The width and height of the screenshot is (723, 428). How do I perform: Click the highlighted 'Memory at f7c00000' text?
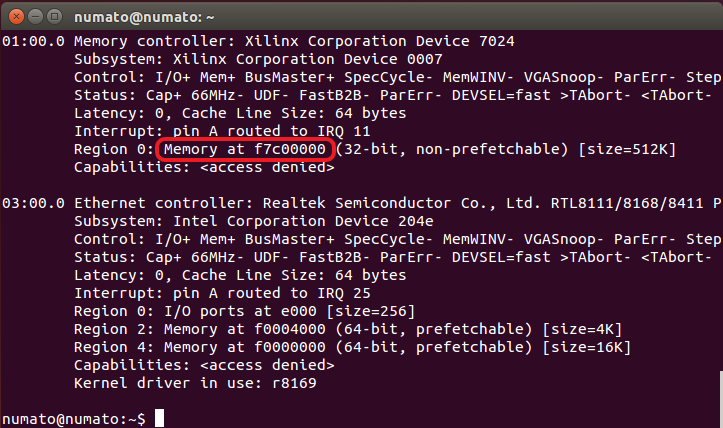coord(243,149)
